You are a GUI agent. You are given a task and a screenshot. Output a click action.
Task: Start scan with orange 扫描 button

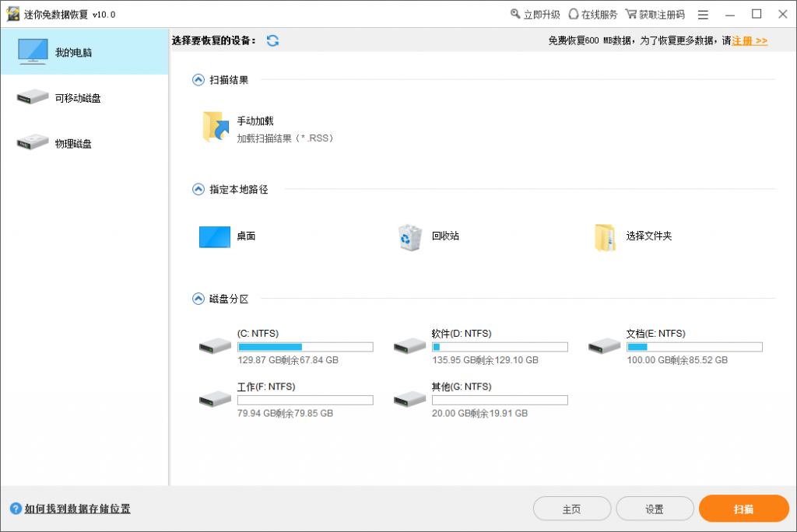743,509
